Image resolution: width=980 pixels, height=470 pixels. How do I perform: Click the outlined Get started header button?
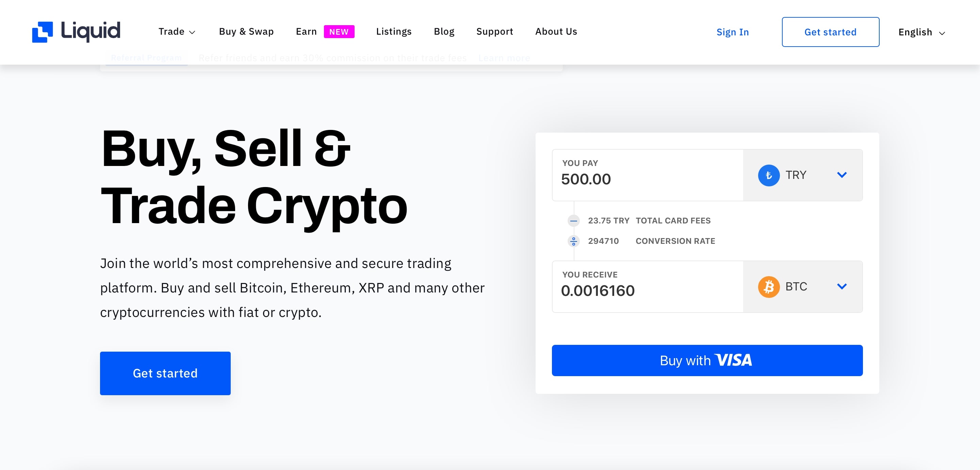point(830,32)
